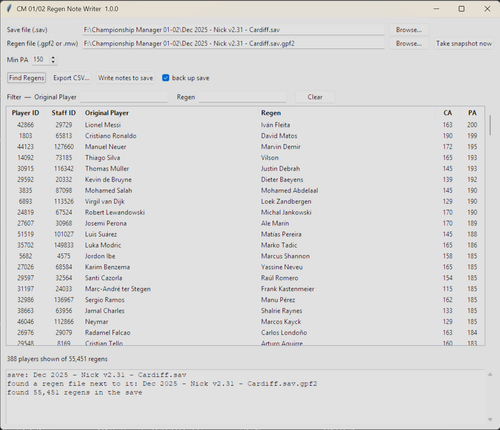This screenshot has width=500, height=430.
Task: Sort by Original Player column header
Action: point(170,113)
